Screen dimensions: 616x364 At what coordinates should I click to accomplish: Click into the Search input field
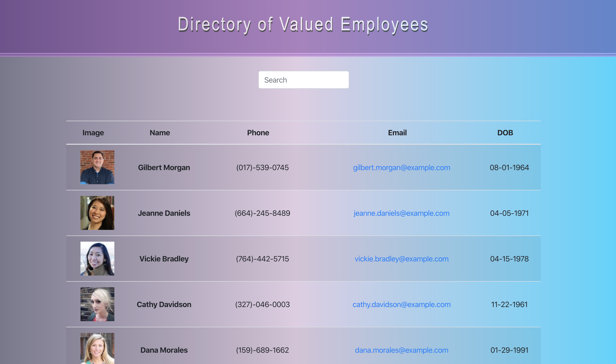(x=304, y=80)
